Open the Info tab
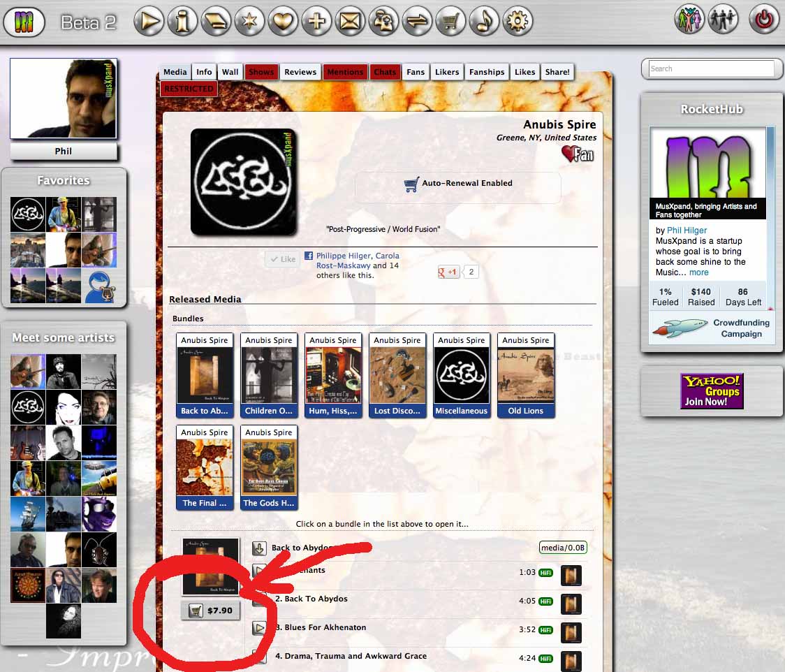The height and width of the screenshot is (672, 785). click(204, 72)
